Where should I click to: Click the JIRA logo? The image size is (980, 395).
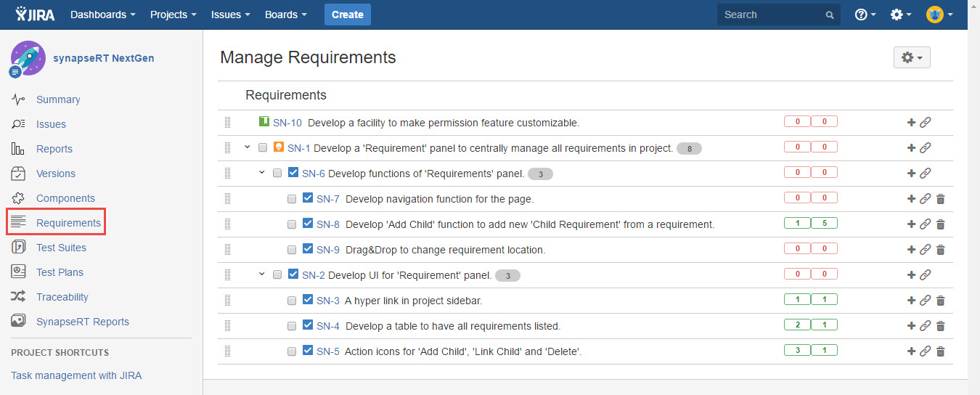point(36,14)
